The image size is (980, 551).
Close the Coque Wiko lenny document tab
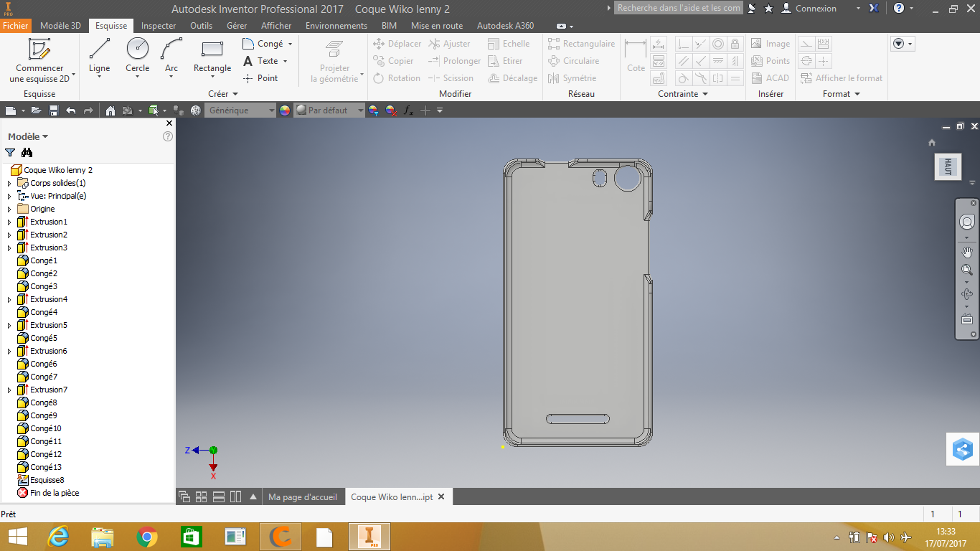coord(441,497)
